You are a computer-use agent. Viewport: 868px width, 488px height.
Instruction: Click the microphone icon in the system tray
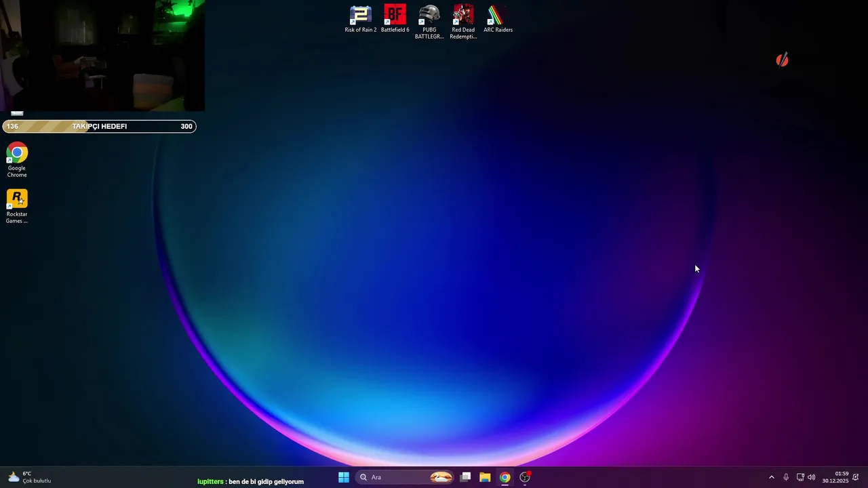(x=786, y=477)
